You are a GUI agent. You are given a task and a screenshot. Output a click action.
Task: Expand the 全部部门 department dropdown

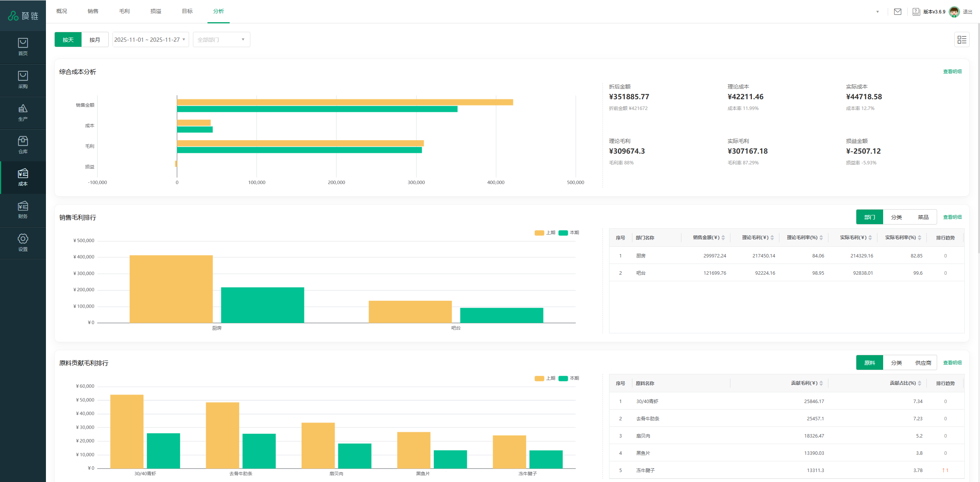221,39
